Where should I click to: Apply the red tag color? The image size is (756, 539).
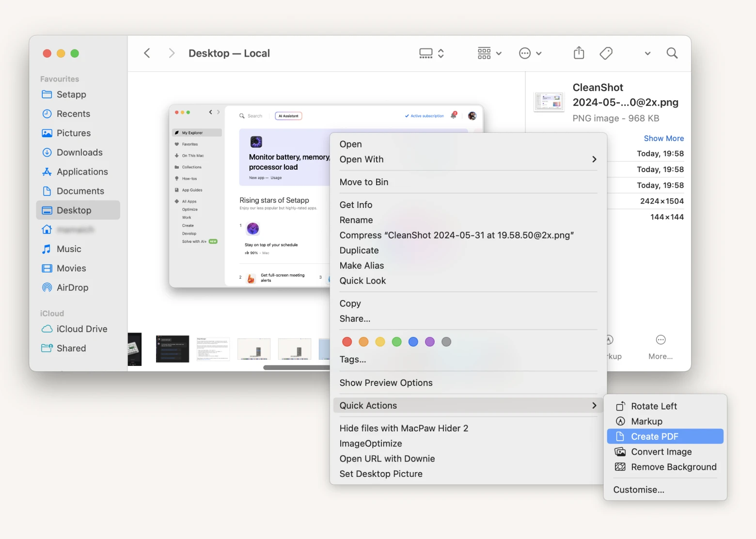pos(347,342)
